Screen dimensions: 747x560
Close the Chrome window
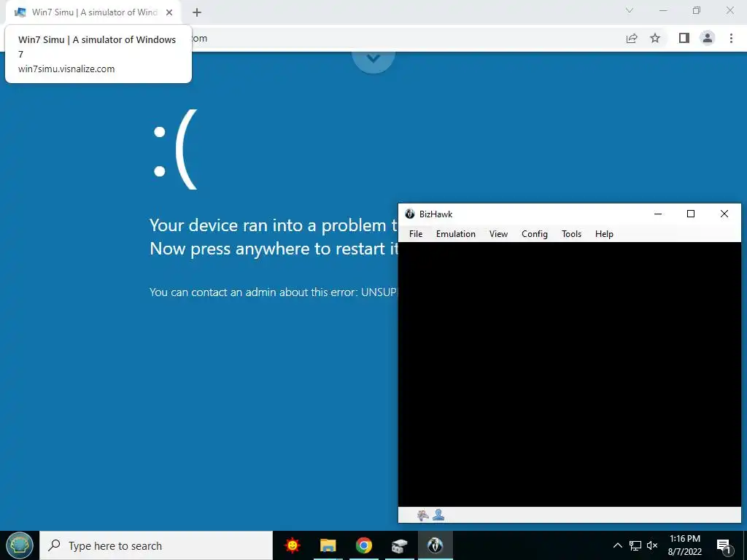tap(729, 10)
